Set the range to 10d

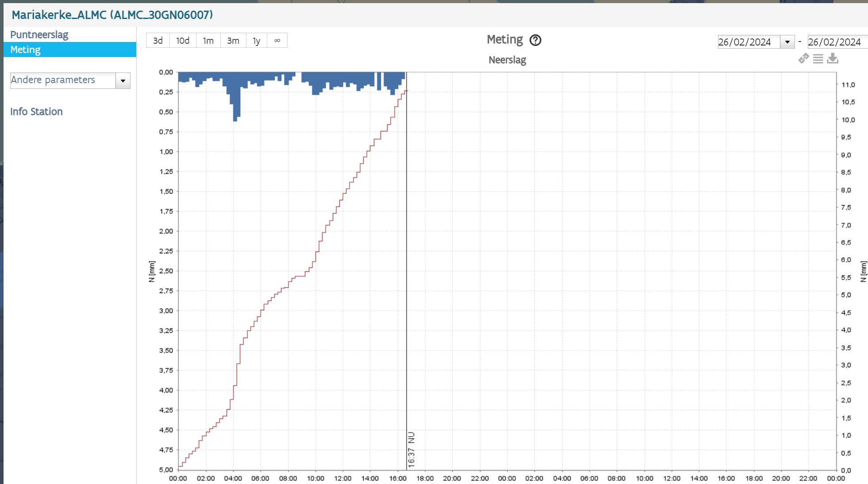[183, 41]
